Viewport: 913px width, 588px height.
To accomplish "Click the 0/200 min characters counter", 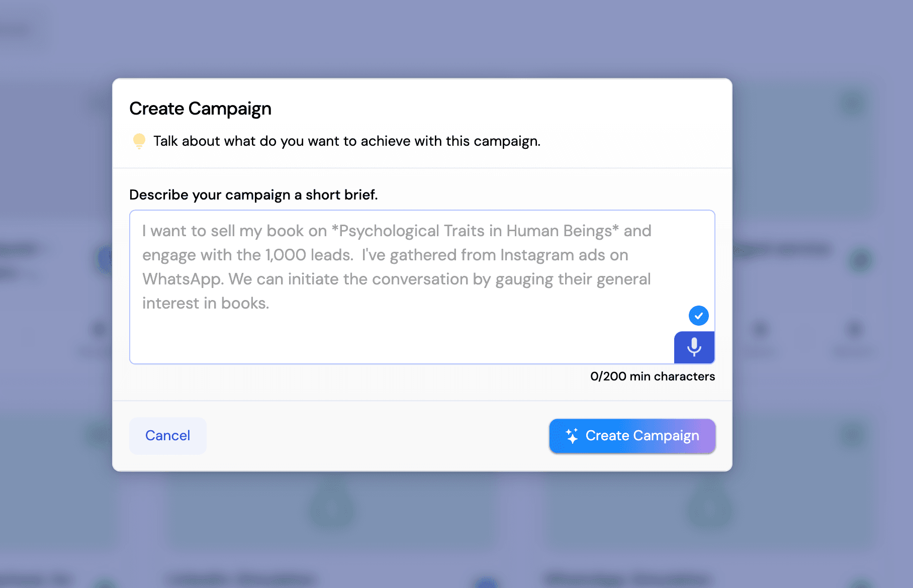I will pyautogui.click(x=652, y=376).
